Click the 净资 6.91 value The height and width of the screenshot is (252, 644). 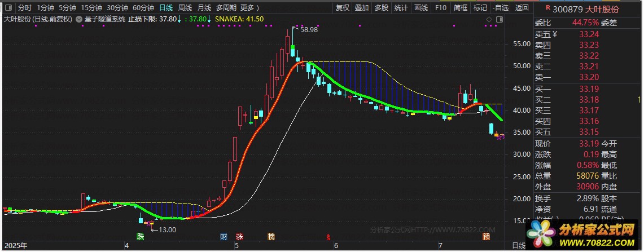point(591,209)
